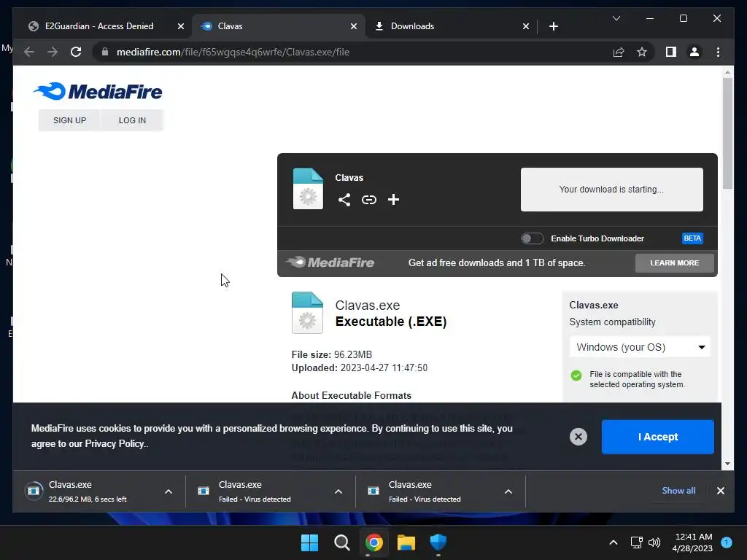
Task: Open the Privacy Policy link
Action: pyautogui.click(x=115, y=444)
